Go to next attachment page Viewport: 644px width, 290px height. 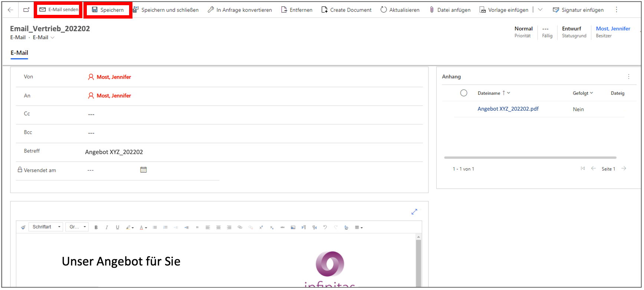tap(624, 169)
